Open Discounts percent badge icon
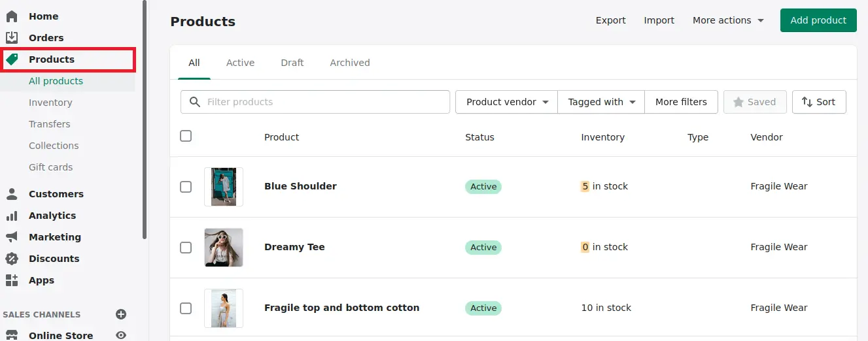 coord(12,259)
